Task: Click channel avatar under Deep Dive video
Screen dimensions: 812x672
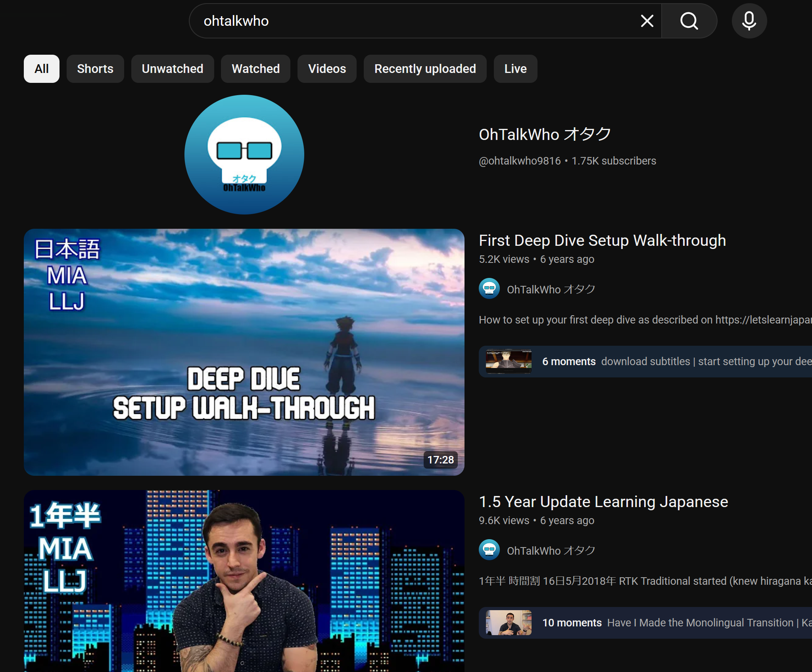Action: pos(489,289)
